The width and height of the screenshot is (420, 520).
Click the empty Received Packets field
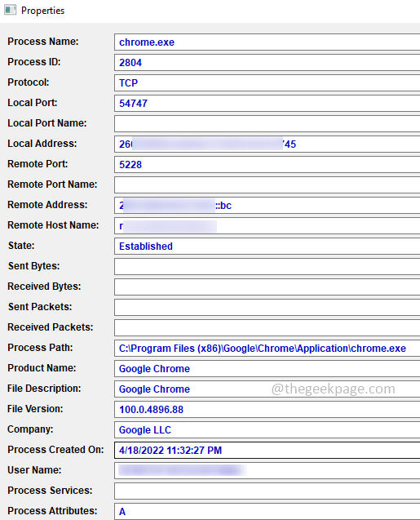pyautogui.click(x=267, y=327)
